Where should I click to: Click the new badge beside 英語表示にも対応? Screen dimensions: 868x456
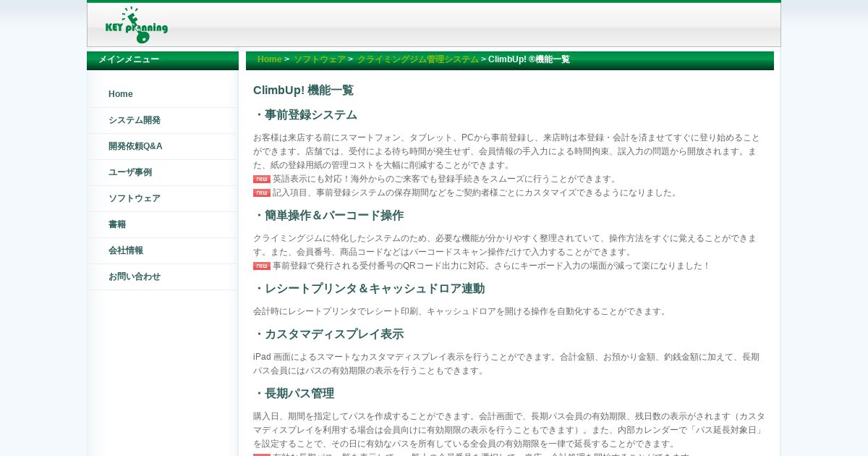pos(262,179)
